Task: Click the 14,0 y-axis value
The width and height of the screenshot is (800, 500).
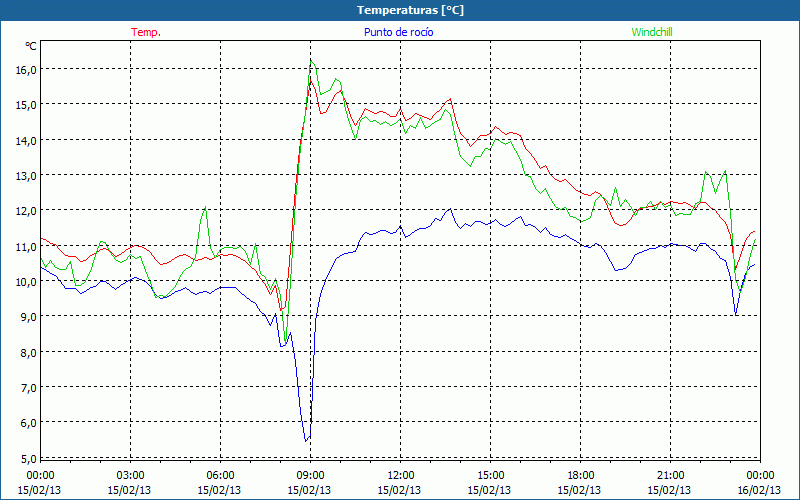Action: (x=26, y=140)
